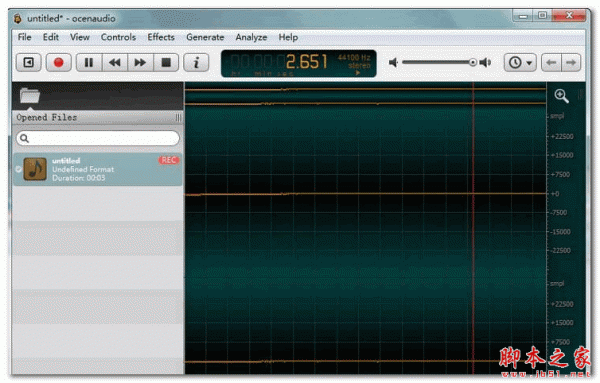Screen dimensions: 600x383
Task: Click the Undefined Format text
Action: [x=83, y=169]
